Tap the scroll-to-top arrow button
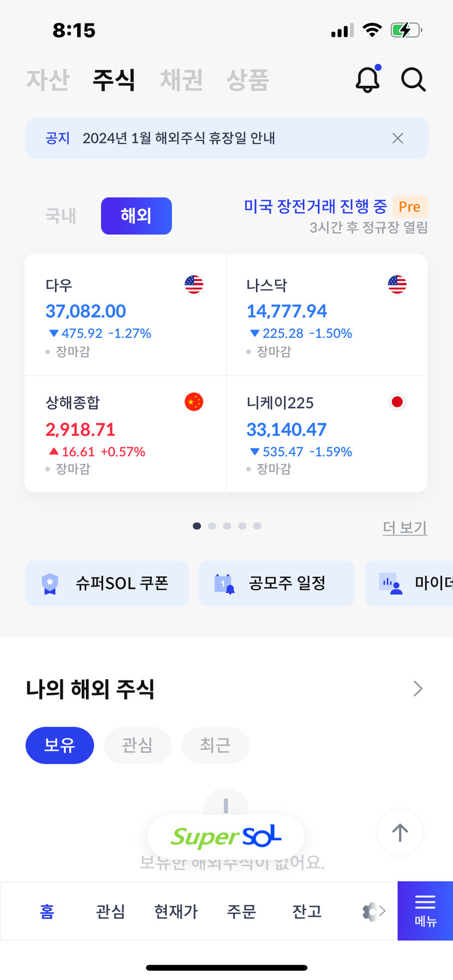The width and height of the screenshot is (453, 980). click(400, 833)
